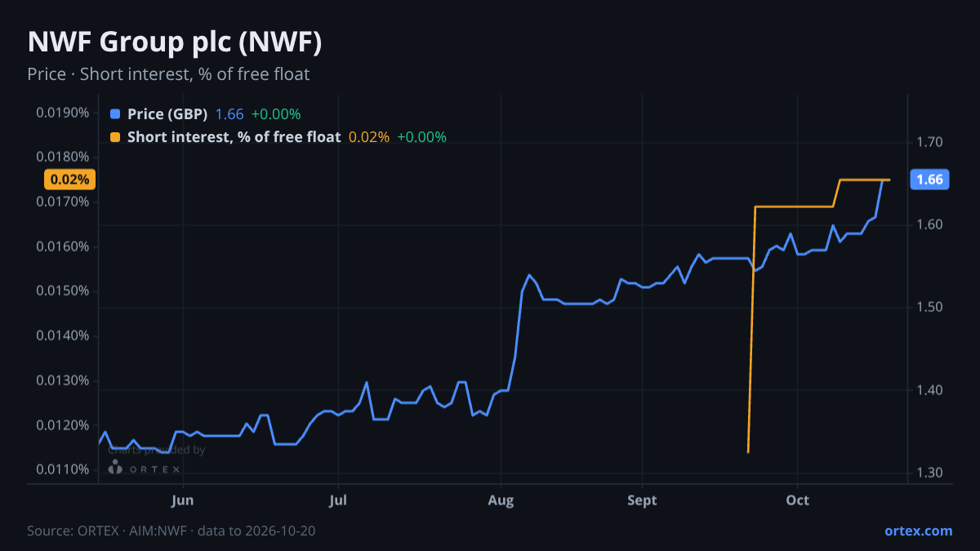Toggle the Price (GBP) legend label
This screenshot has height=551, width=980.
(x=167, y=114)
